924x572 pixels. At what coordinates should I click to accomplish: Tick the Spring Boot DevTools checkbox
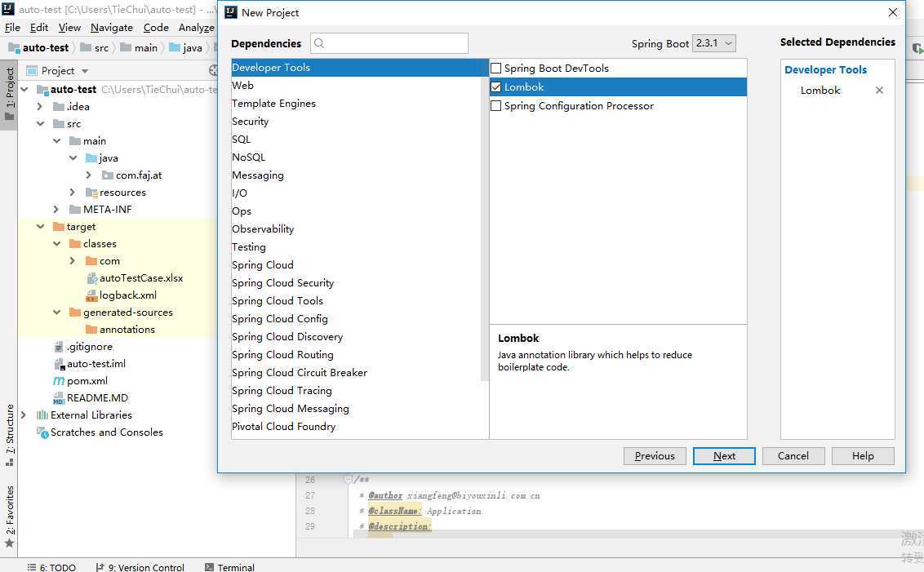pos(496,69)
